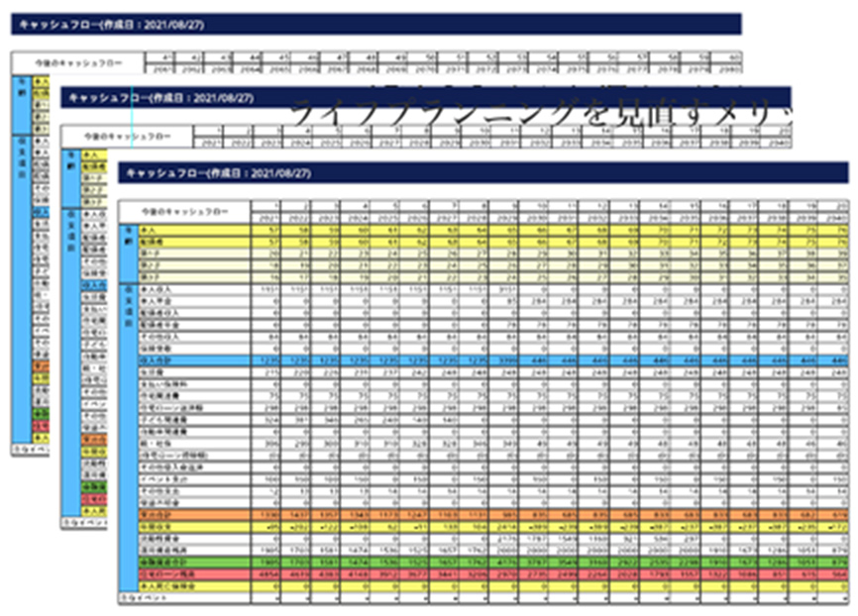Click the 2021 year header, front sheet

click(x=266, y=218)
